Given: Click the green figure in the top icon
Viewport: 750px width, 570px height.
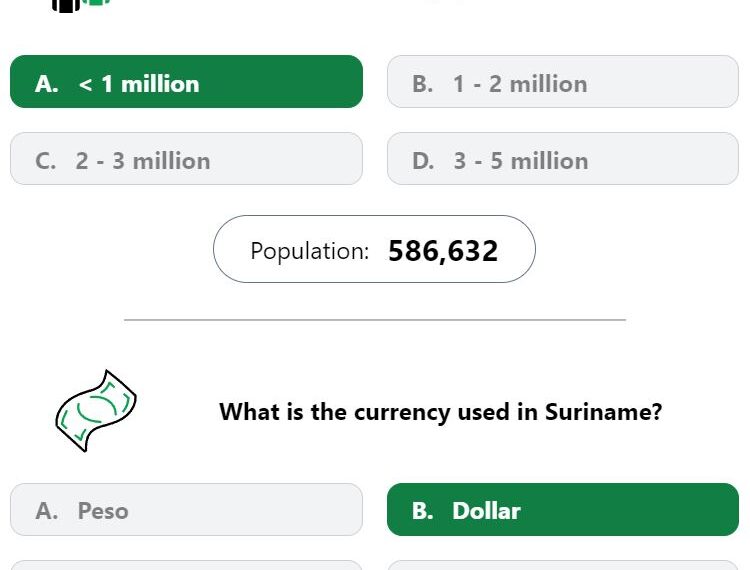Looking at the screenshot, I should coord(96,2).
